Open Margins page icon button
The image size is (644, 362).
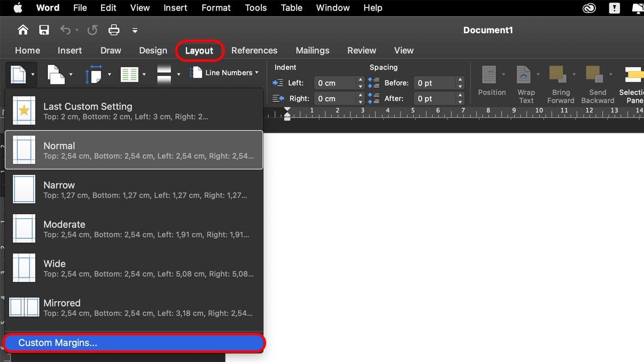pos(18,74)
